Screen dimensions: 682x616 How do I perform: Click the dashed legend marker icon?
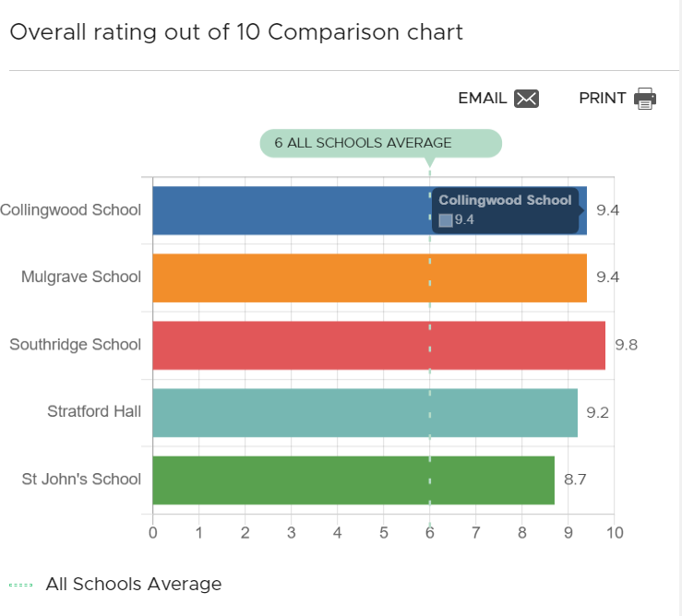tap(20, 585)
